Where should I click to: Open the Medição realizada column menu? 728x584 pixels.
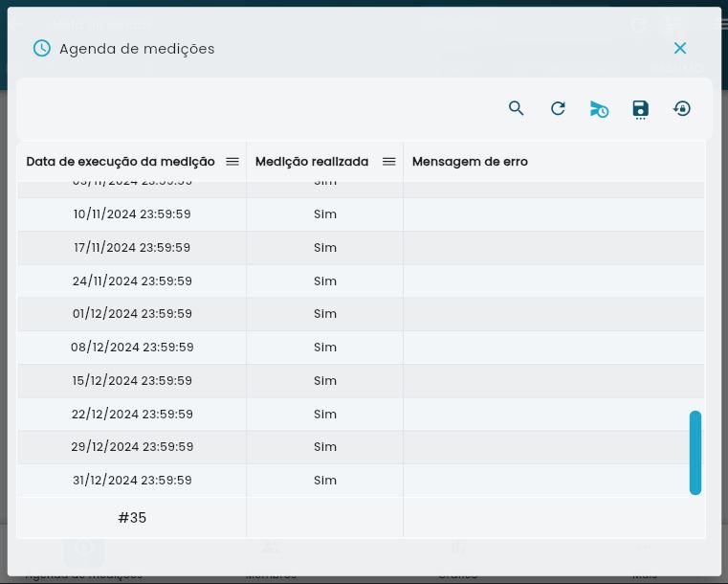(388, 161)
